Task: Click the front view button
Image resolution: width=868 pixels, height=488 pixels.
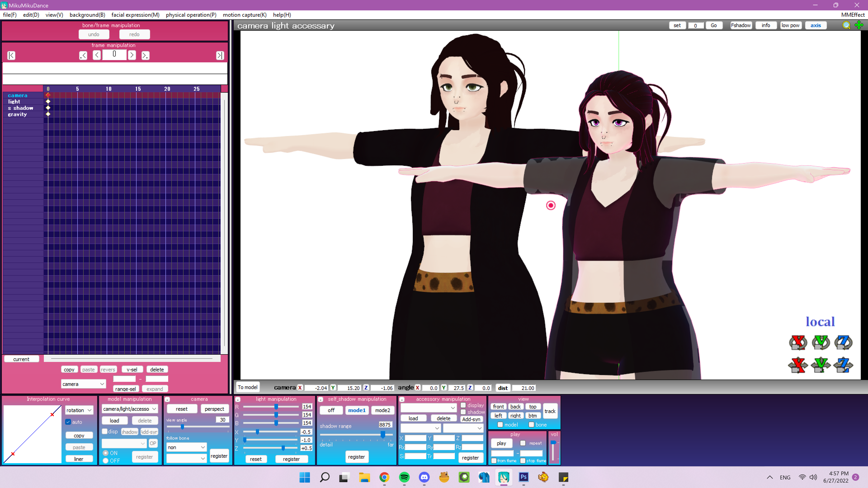Action: click(498, 406)
